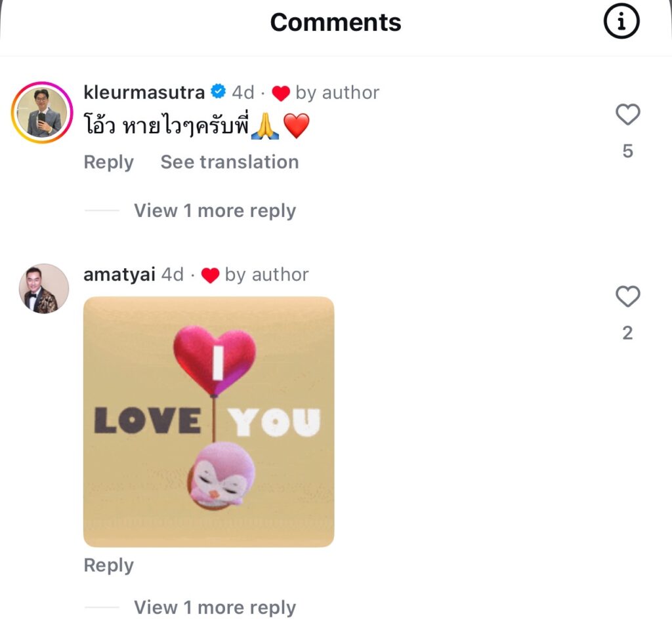Open kleurmasutra's profile picture
The image size is (672, 640).
[42, 113]
